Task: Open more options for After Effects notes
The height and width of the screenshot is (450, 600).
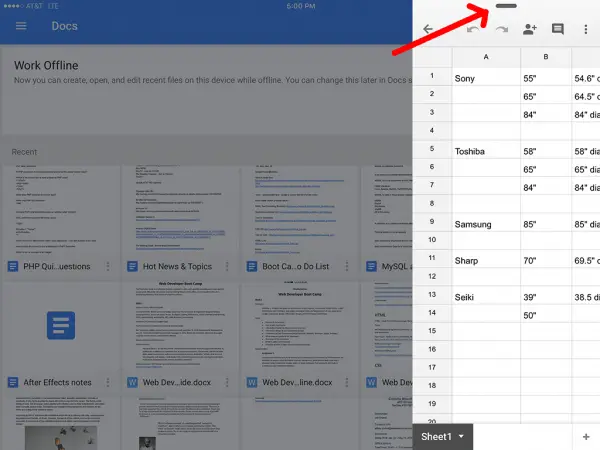Action: (x=108, y=382)
